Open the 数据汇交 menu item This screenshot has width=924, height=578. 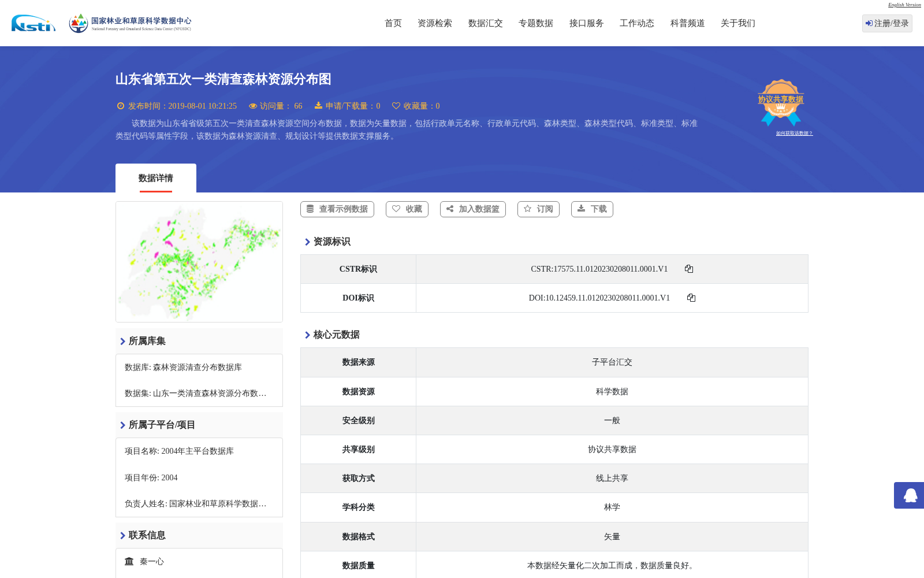pos(486,23)
